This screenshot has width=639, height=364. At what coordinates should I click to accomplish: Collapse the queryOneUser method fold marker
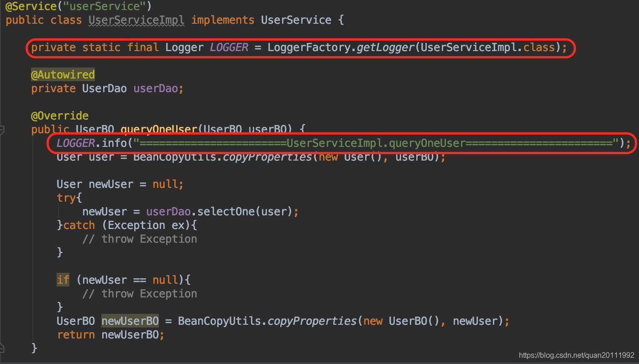tap(2, 130)
